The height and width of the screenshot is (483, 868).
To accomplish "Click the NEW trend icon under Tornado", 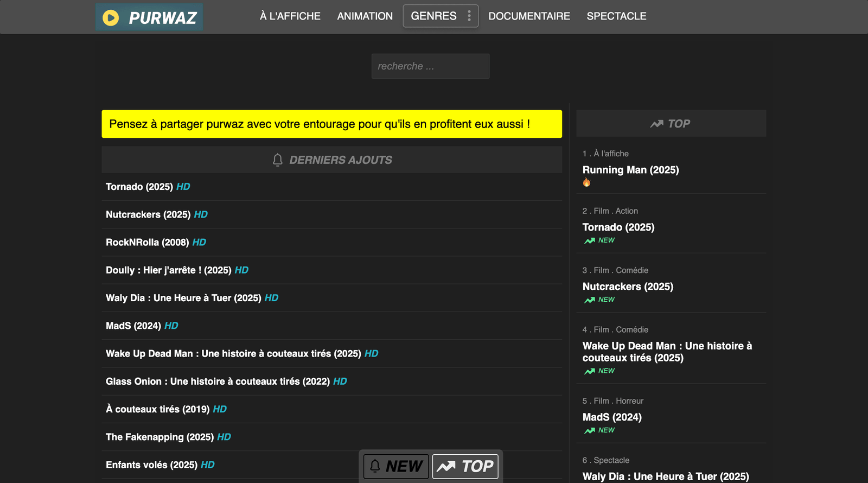I will point(590,240).
